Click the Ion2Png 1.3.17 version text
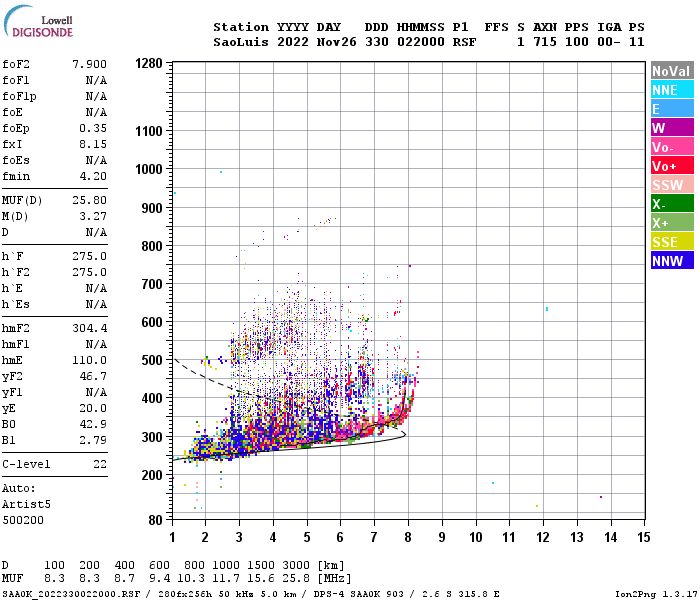 [x=656, y=594]
